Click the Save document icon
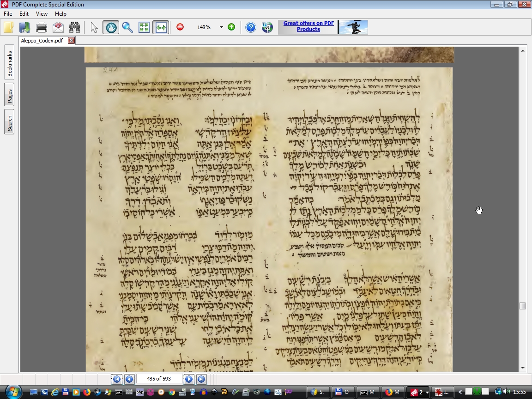 pos(24,27)
